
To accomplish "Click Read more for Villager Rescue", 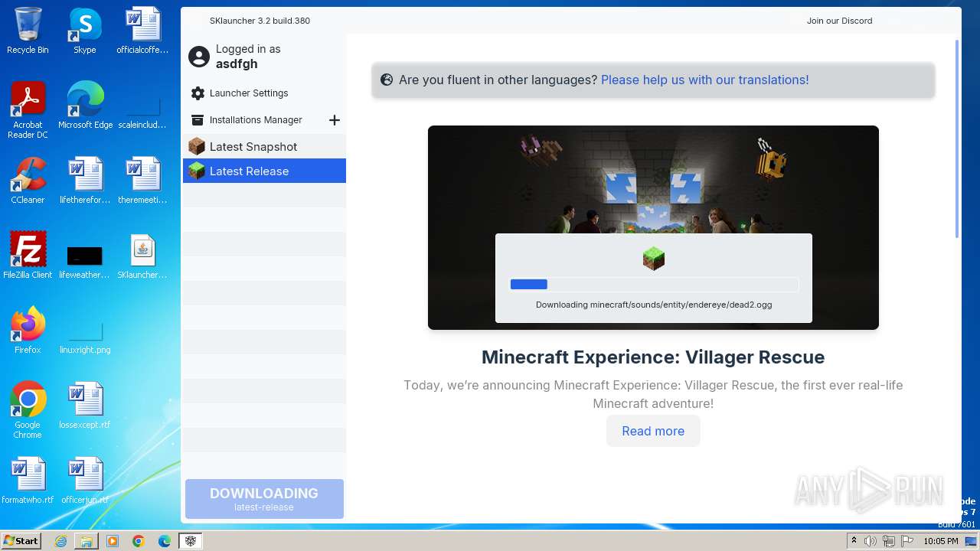I will tap(653, 431).
